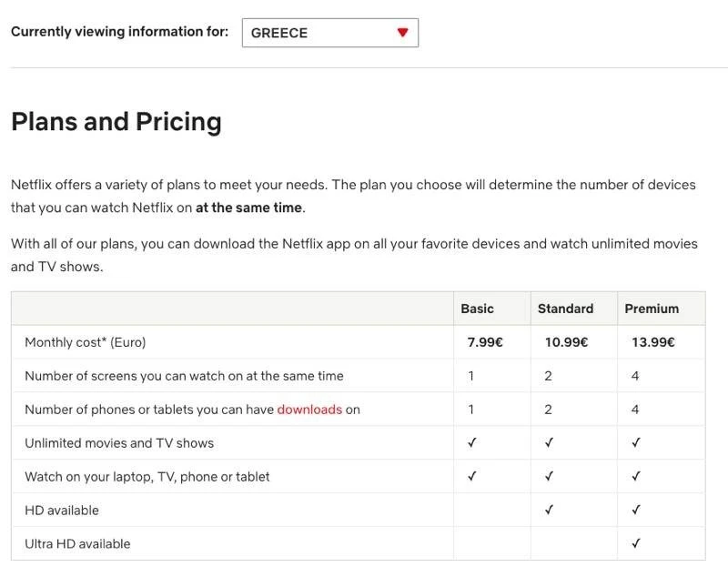Click Premium checkmark for Watch on your laptop row
728x577 pixels.
point(636,476)
